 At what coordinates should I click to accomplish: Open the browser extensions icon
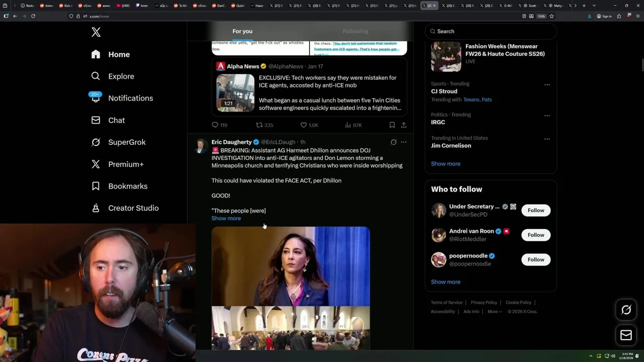(619, 16)
